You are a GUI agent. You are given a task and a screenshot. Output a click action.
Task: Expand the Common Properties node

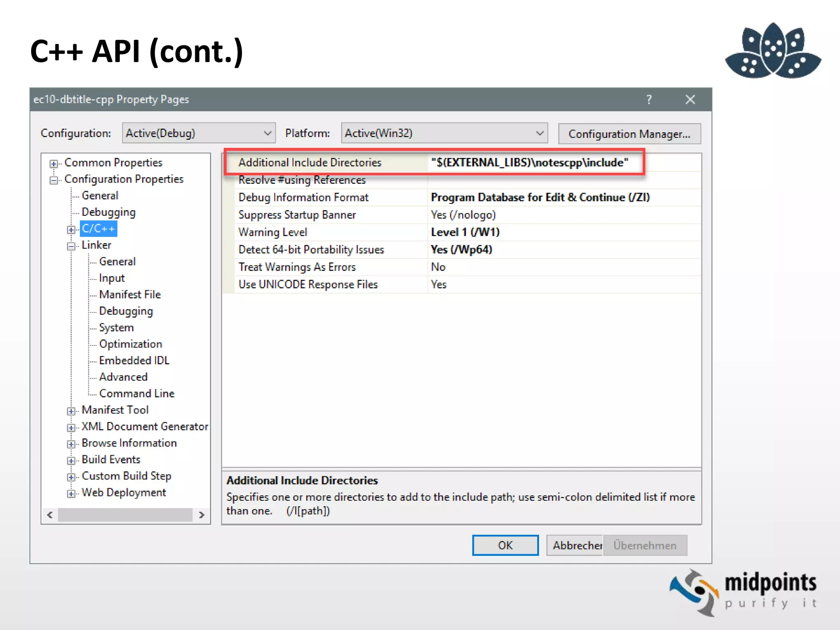point(54,164)
